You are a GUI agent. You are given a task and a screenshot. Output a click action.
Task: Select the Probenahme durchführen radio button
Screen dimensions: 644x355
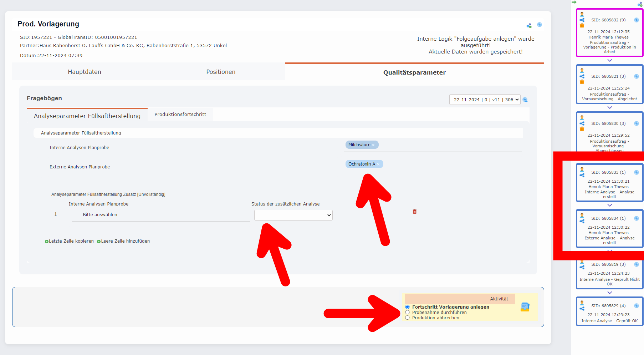click(x=408, y=312)
